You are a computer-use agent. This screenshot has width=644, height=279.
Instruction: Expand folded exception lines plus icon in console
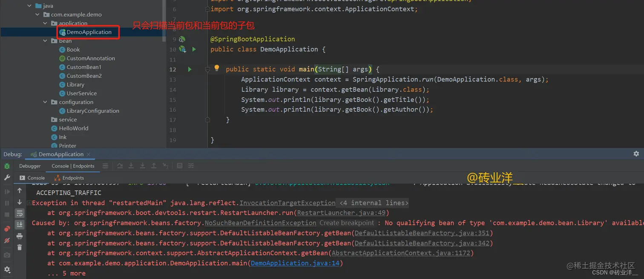(29, 203)
